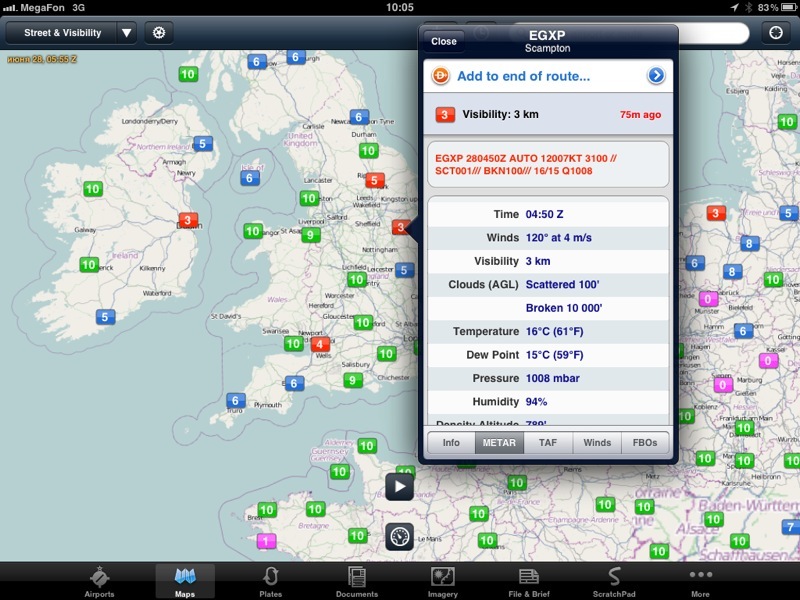
Task: Open the Documents section
Action: [357, 581]
